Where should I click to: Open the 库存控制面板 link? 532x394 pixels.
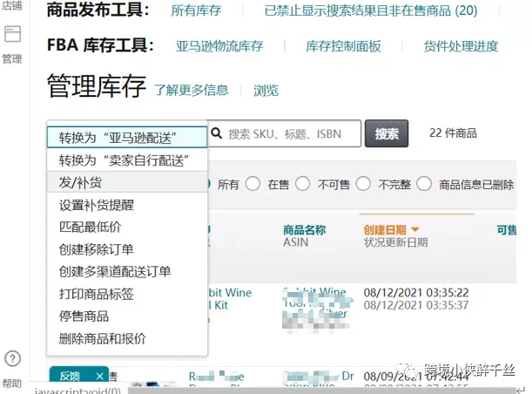click(343, 46)
